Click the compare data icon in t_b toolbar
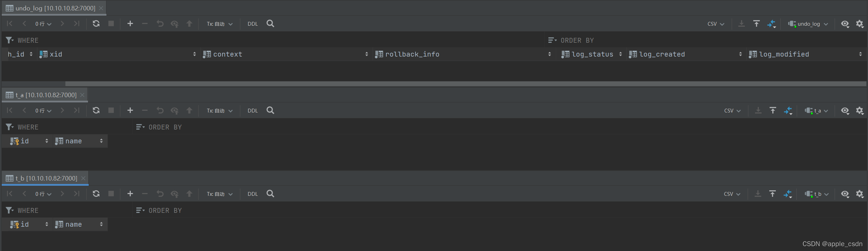The height and width of the screenshot is (251, 868). [788, 194]
